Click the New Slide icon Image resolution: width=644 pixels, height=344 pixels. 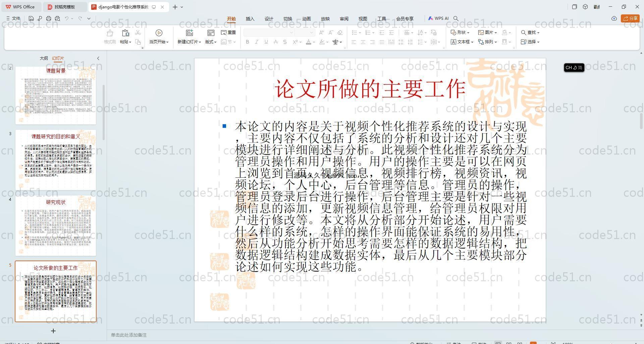point(190,33)
